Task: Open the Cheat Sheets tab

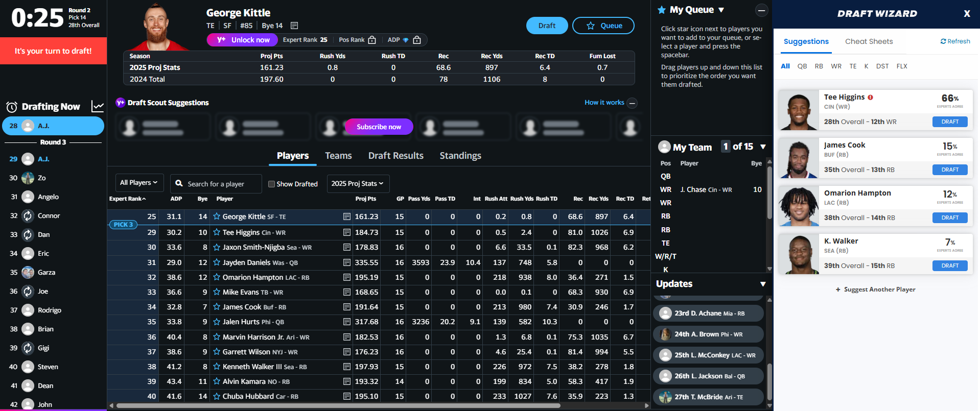Action: (869, 41)
